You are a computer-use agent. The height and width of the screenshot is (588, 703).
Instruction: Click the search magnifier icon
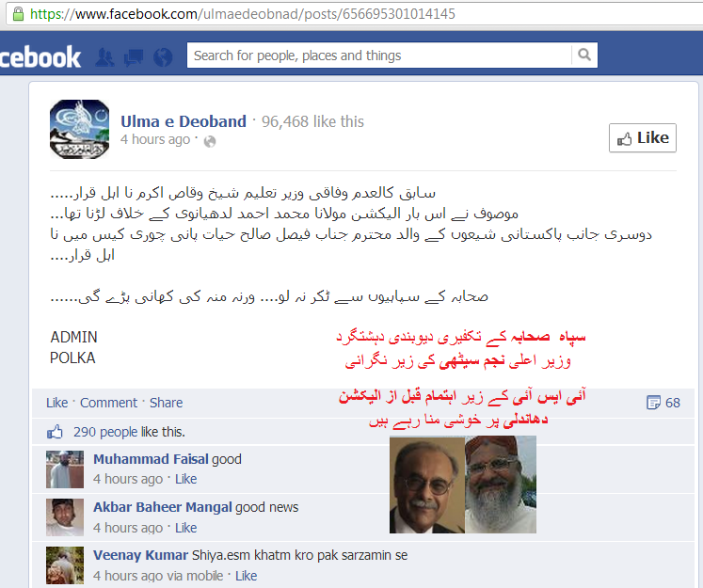click(584, 55)
